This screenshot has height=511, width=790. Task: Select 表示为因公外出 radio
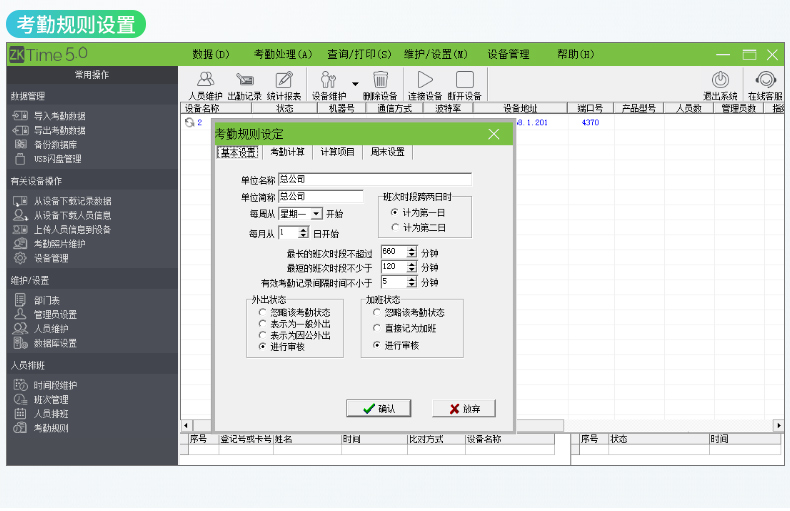pyautogui.click(x=262, y=335)
